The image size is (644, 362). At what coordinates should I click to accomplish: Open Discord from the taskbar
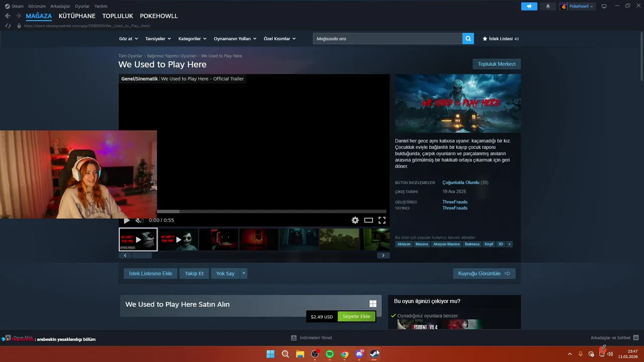pyautogui.click(x=359, y=354)
